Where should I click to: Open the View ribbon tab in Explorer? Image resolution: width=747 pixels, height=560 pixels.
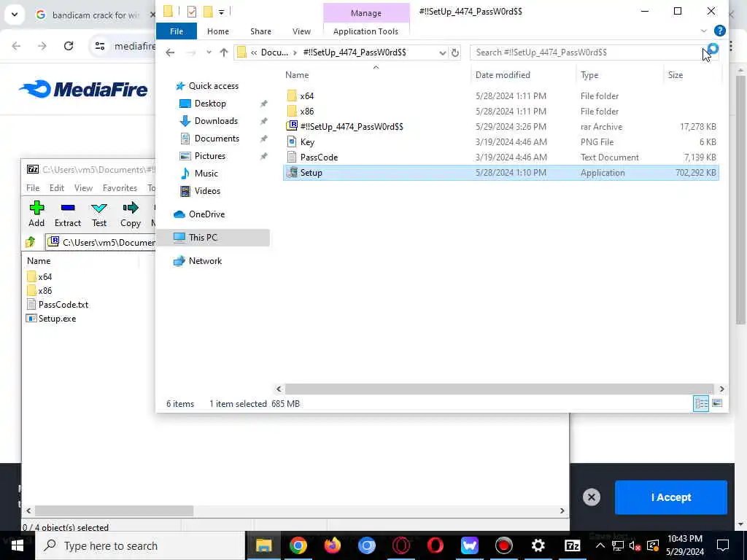(x=301, y=31)
